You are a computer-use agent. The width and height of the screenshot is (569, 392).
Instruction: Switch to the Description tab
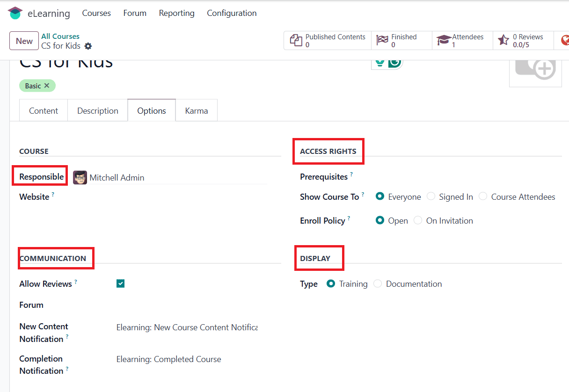click(98, 110)
